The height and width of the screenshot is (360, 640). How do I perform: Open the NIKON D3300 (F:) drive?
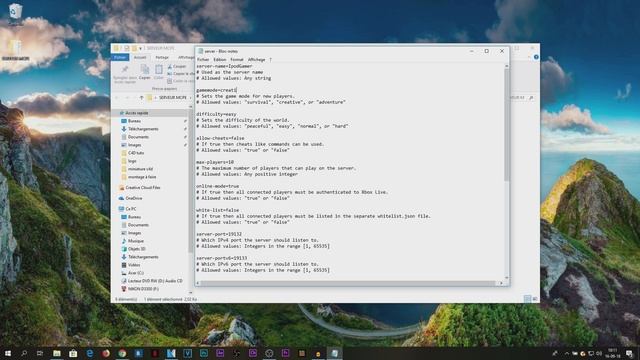click(x=143, y=289)
